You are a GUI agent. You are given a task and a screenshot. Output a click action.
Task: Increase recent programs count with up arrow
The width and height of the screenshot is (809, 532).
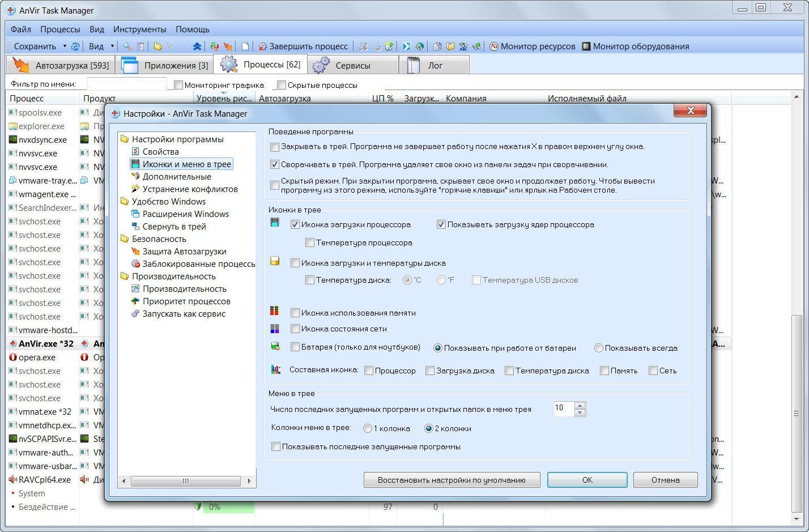click(579, 405)
